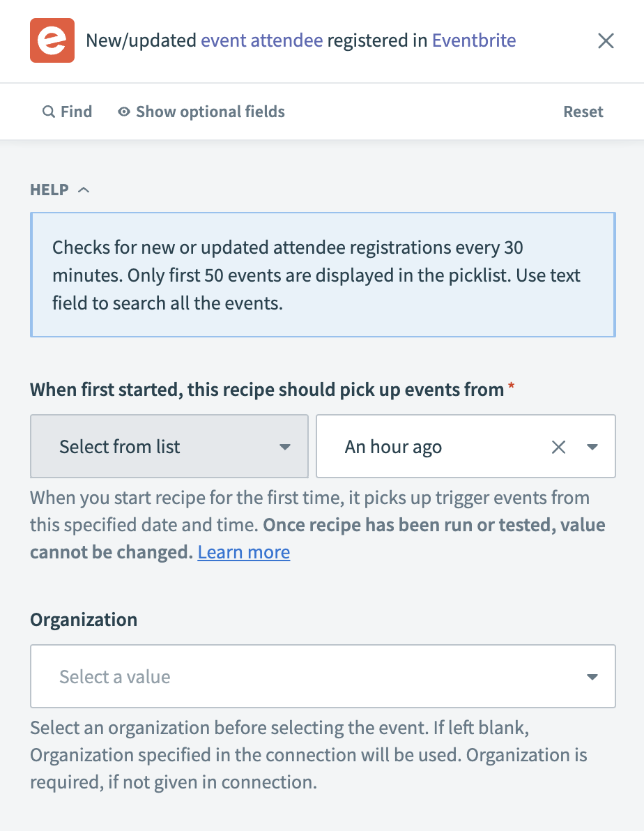Click the blue help info box
The height and width of the screenshot is (831, 644).
tap(322, 275)
